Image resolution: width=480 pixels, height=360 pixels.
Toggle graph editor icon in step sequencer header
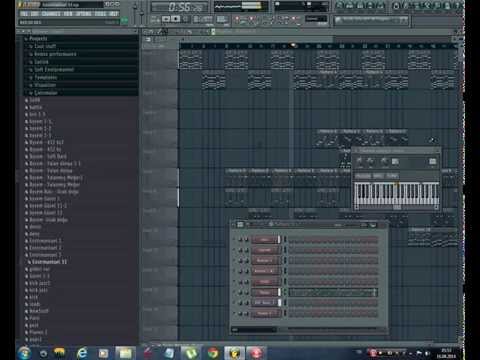(373, 225)
